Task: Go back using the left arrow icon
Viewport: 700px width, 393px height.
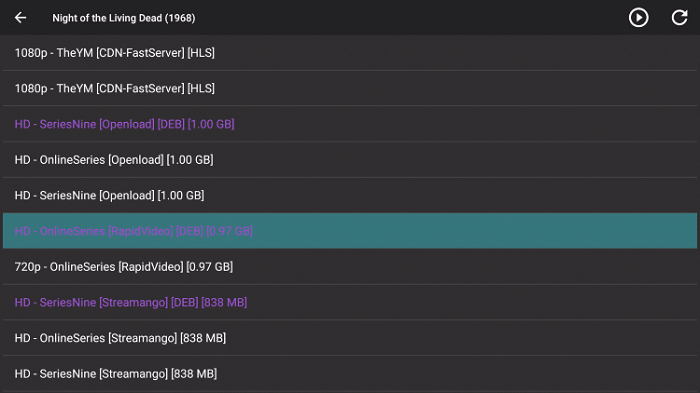Action: (x=21, y=18)
